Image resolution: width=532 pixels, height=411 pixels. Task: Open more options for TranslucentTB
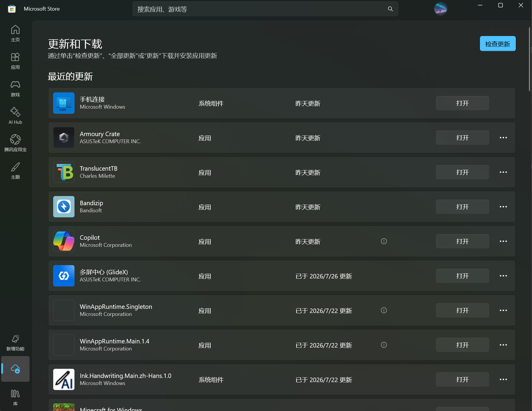(x=503, y=172)
